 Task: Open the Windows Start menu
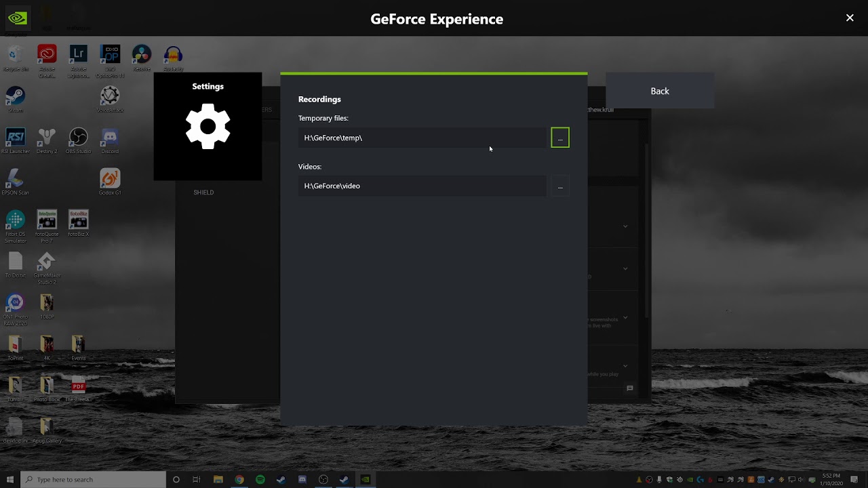pyautogui.click(x=10, y=479)
